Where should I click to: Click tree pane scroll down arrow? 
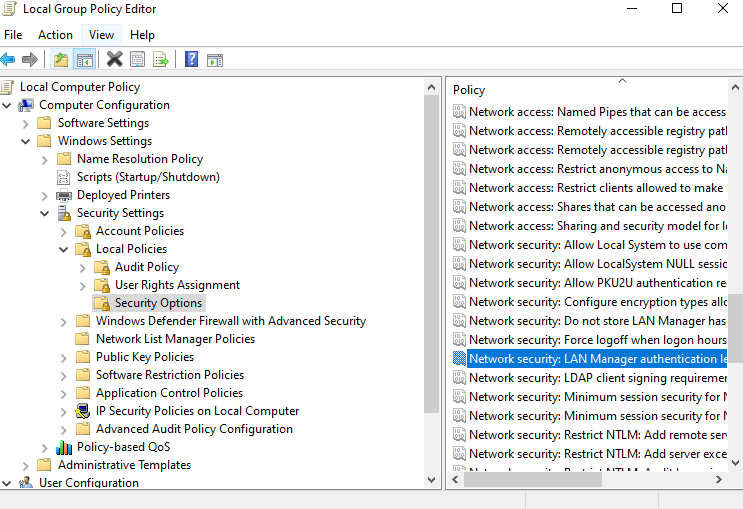[x=431, y=479]
